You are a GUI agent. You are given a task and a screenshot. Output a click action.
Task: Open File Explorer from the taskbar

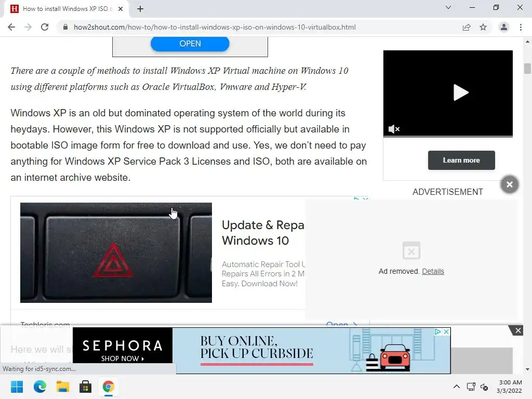63,387
